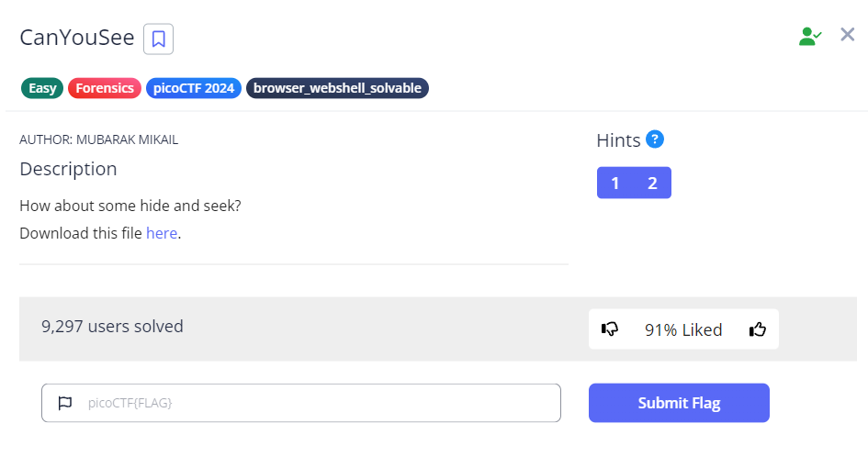Select the Easy difficulty tag
The height and width of the screenshot is (457, 868).
tap(42, 88)
